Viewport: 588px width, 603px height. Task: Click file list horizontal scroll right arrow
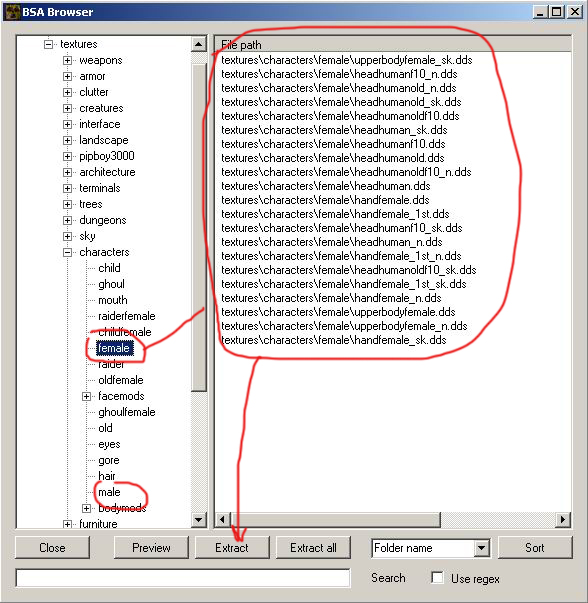point(563,520)
